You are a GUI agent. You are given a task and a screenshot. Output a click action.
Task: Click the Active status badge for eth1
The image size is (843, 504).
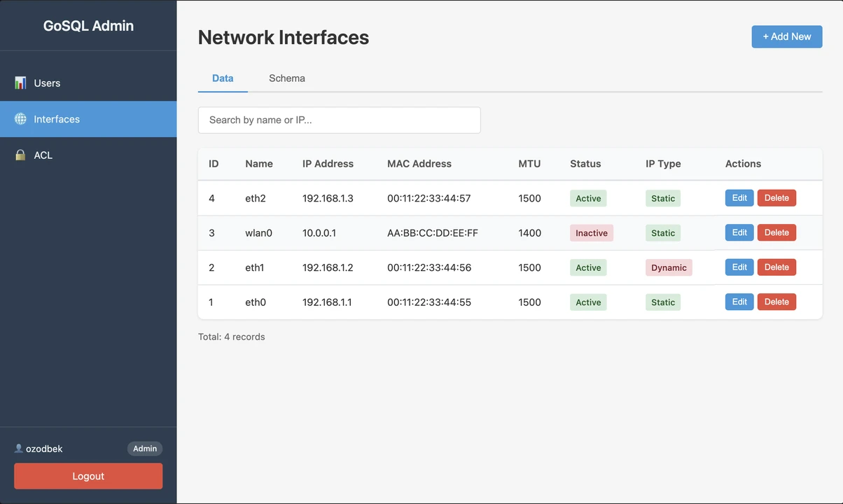588,267
